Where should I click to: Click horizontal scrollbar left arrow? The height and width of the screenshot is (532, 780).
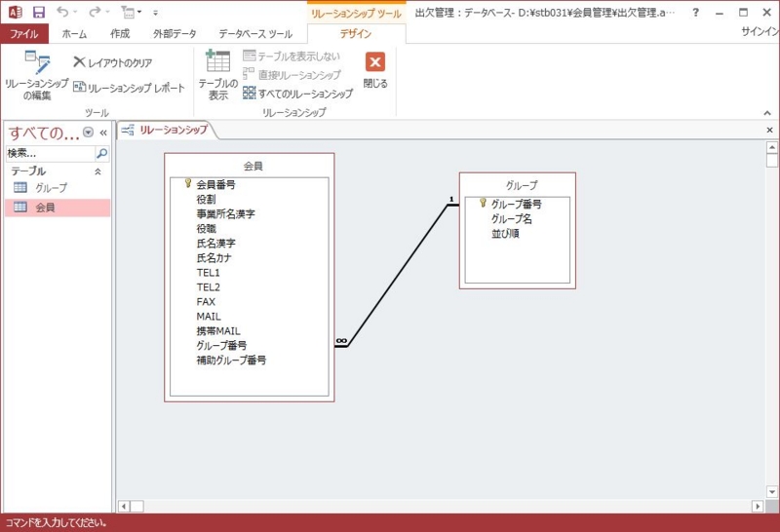point(124,507)
